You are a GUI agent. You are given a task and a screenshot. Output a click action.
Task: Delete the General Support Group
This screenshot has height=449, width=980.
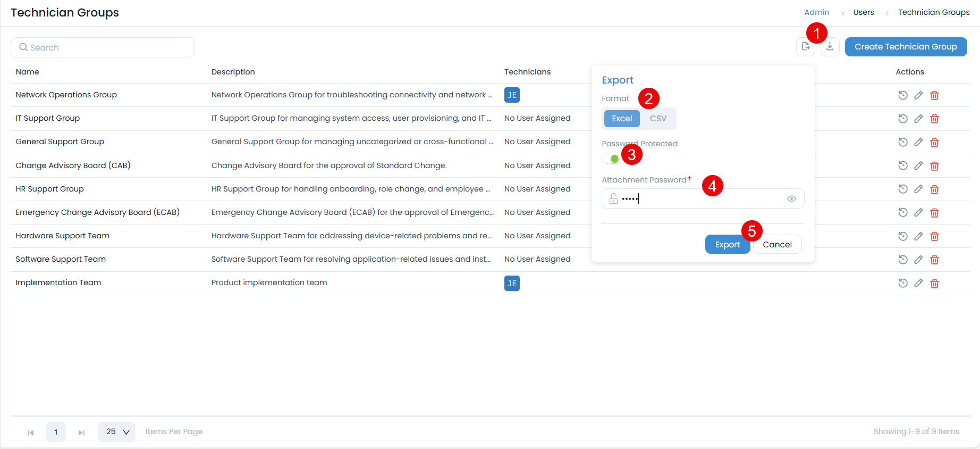pyautogui.click(x=934, y=142)
